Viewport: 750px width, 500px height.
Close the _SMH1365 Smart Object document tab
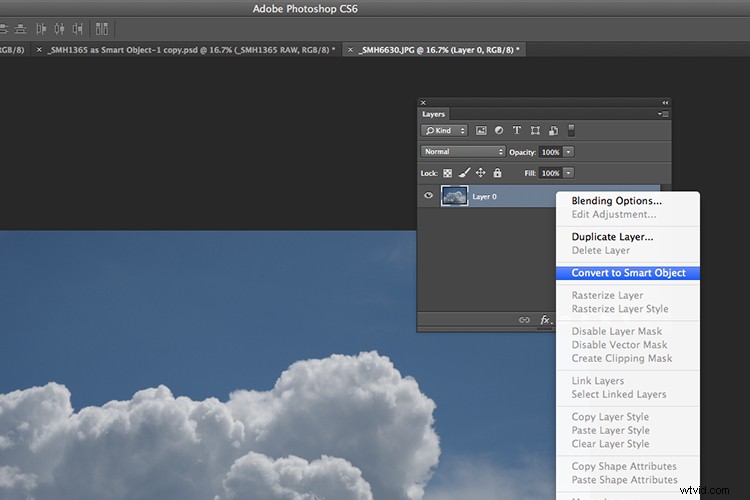pos(39,49)
